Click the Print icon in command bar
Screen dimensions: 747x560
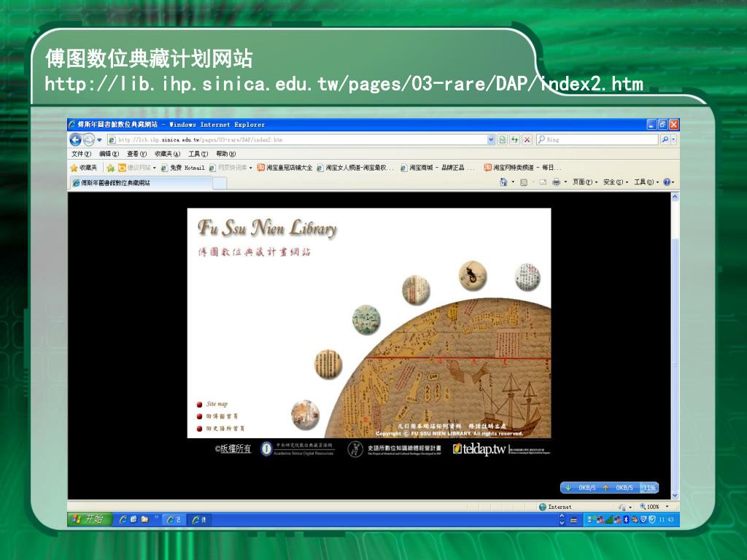pyautogui.click(x=556, y=182)
